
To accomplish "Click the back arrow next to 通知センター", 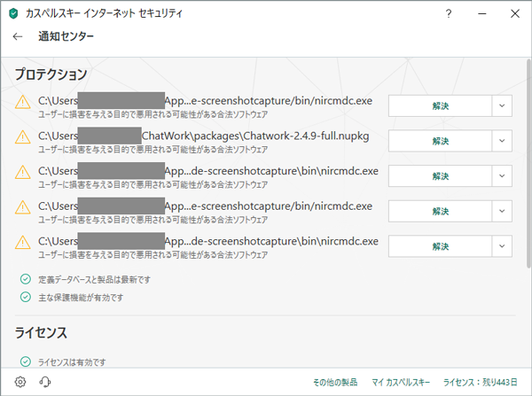I will tap(18, 36).
